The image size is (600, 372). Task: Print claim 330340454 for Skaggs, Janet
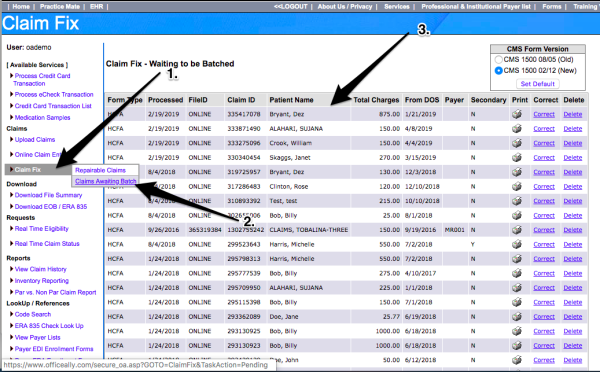[517, 157]
